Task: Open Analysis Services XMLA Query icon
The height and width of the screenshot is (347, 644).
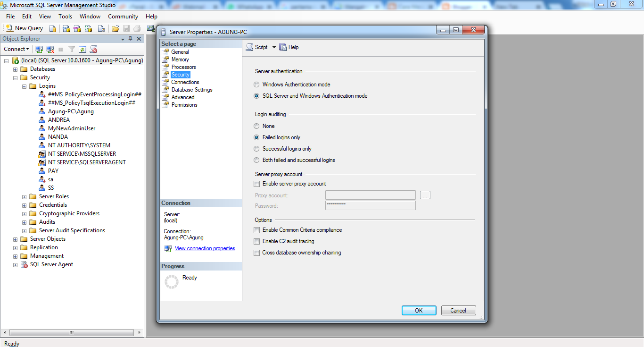Action: pos(88,28)
